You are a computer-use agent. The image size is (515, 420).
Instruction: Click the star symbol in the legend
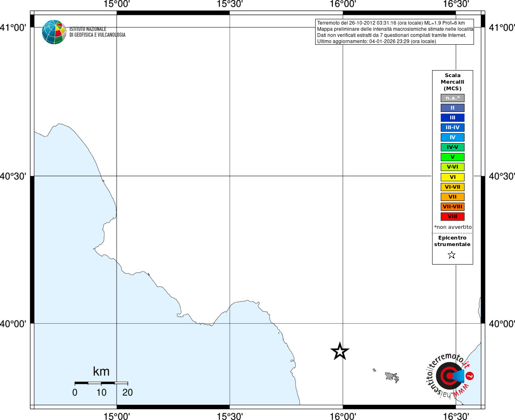(452, 255)
